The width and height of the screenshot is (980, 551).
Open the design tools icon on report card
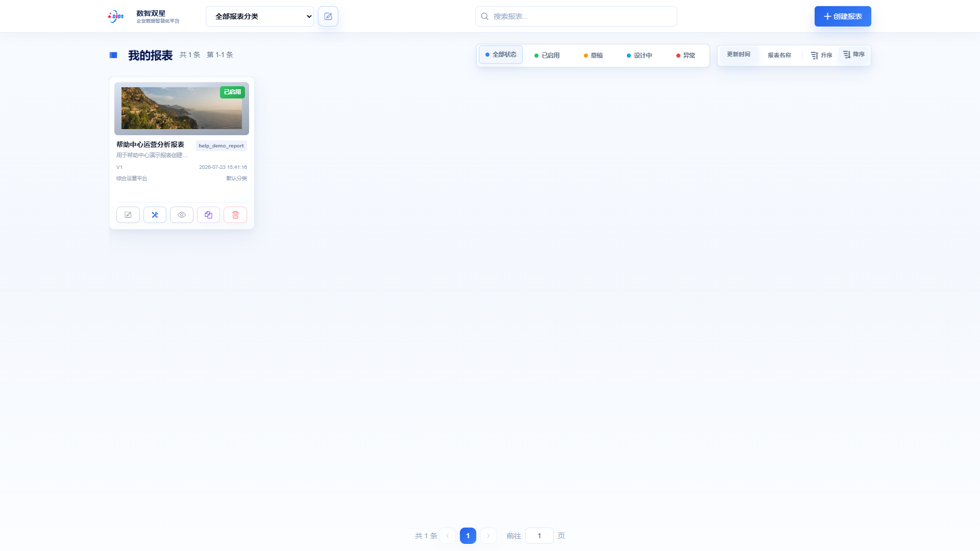pyautogui.click(x=155, y=215)
